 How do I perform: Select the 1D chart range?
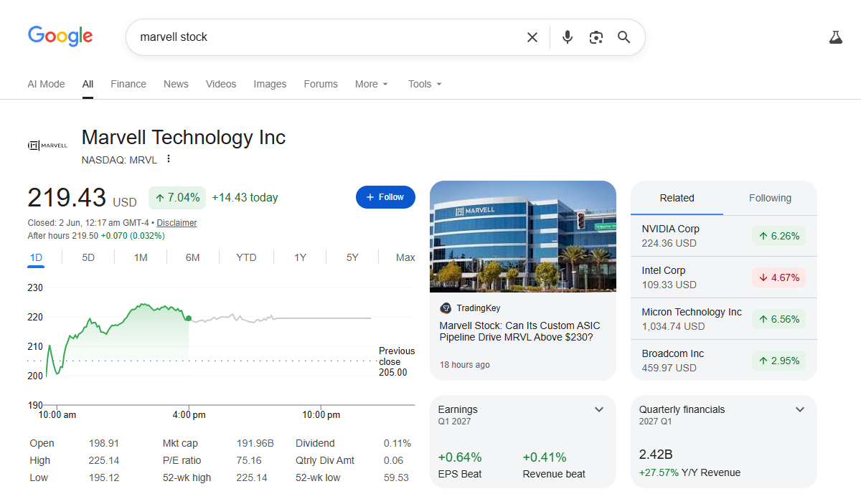(36, 257)
